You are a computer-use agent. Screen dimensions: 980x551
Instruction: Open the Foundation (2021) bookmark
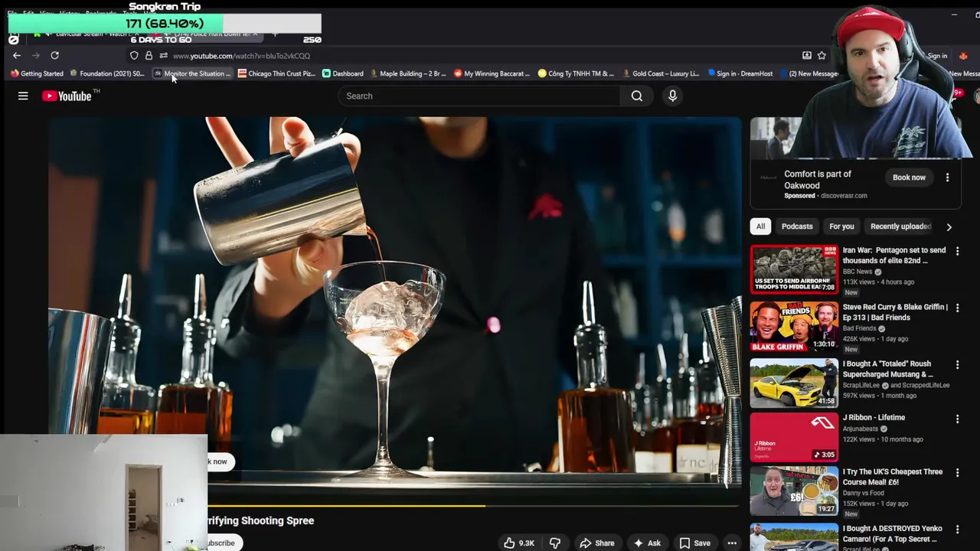tap(107, 73)
